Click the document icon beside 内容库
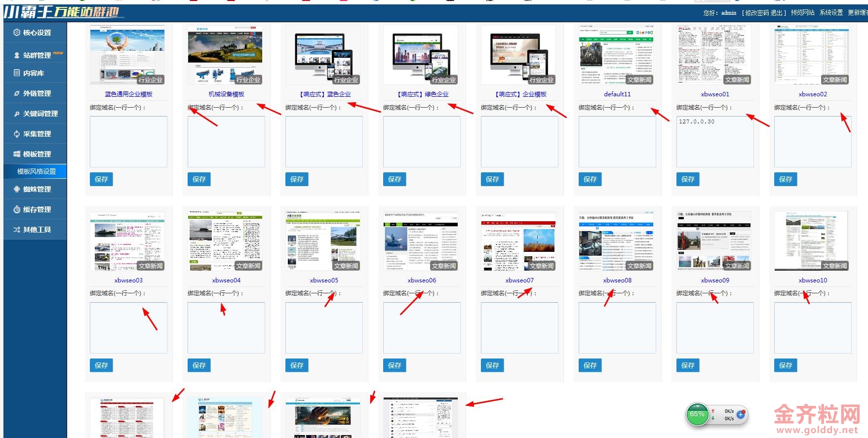The height and width of the screenshot is (438, 868). (x=17, y=73)
